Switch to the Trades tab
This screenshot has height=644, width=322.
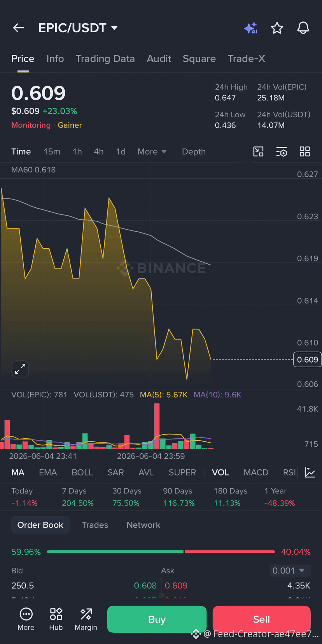point(95,525)
